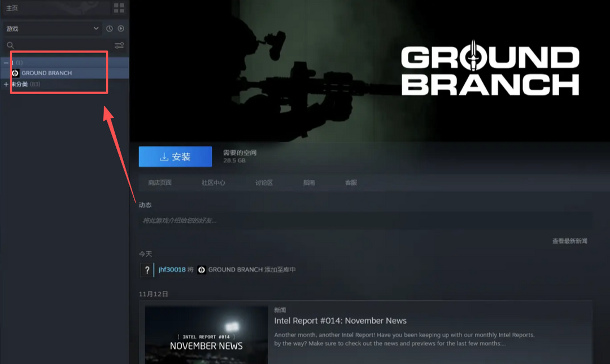This screenshot has height=364, width=610.
Task: Select GROUND BRANCH in the game list
Action: pos(46,73)
